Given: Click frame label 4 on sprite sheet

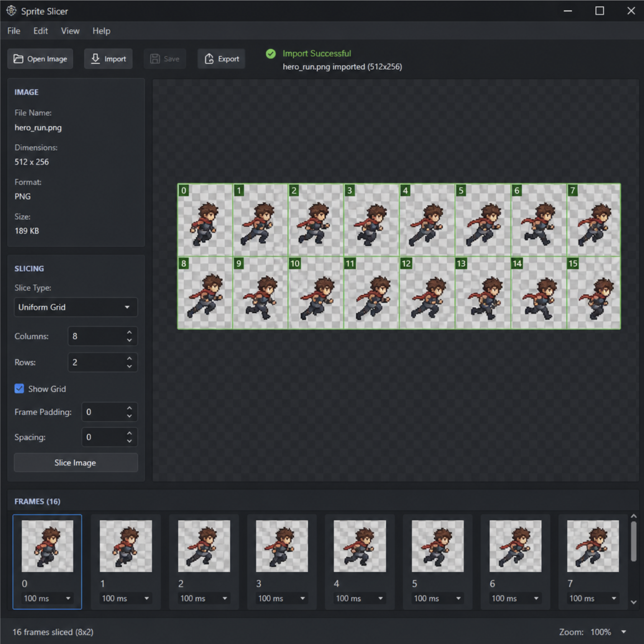Looking at the screenshot, I should 405,191.
